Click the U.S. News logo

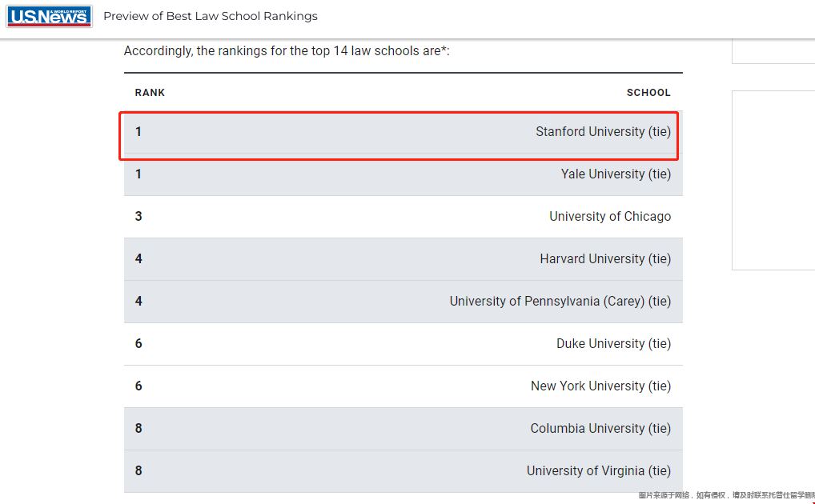point(50,16)
